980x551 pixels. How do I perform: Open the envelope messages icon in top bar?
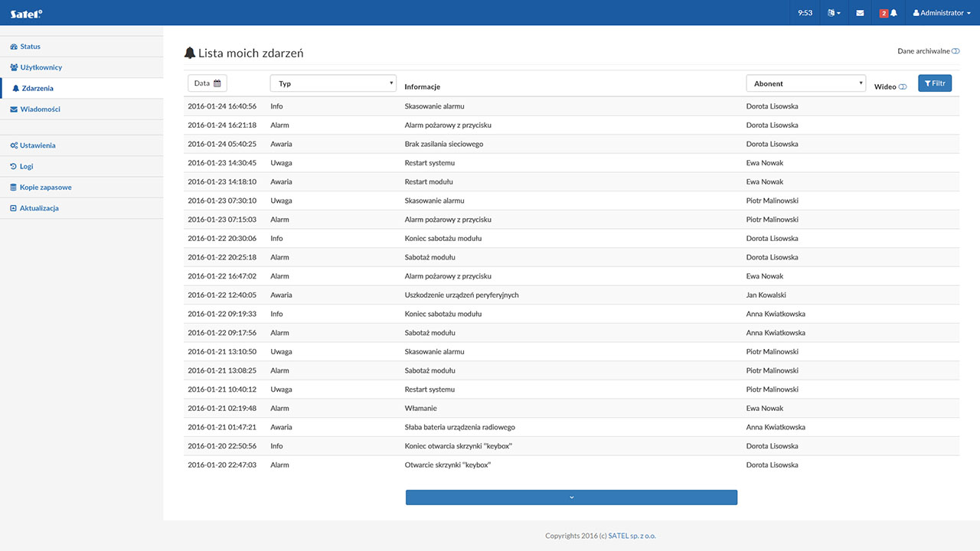pos(860,13)
